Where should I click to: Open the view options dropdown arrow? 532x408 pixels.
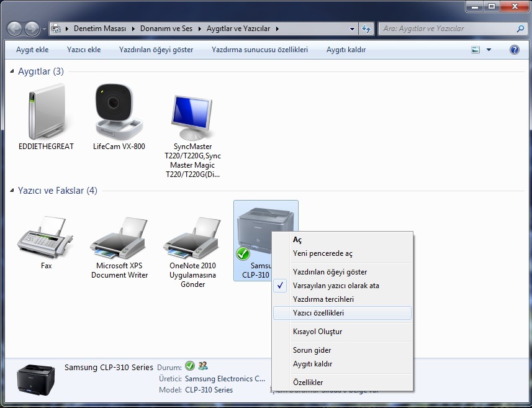[x=489, y=50]
